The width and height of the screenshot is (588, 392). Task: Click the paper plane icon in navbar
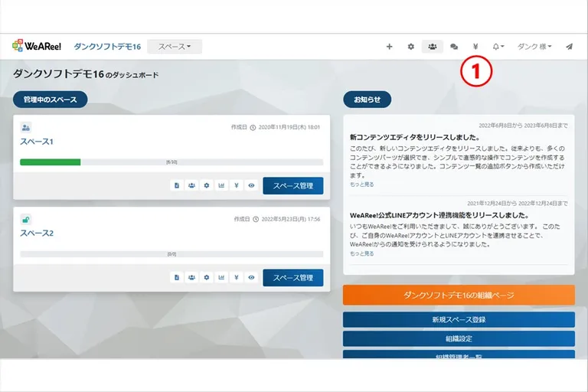pyautogui.click(x=569, y=47)
